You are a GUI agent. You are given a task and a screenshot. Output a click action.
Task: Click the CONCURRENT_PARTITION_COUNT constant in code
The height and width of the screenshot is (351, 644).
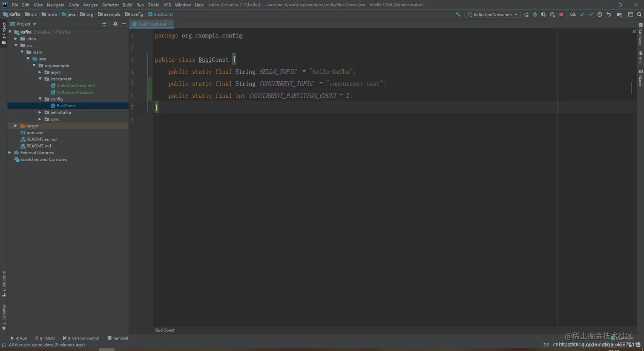293,96
